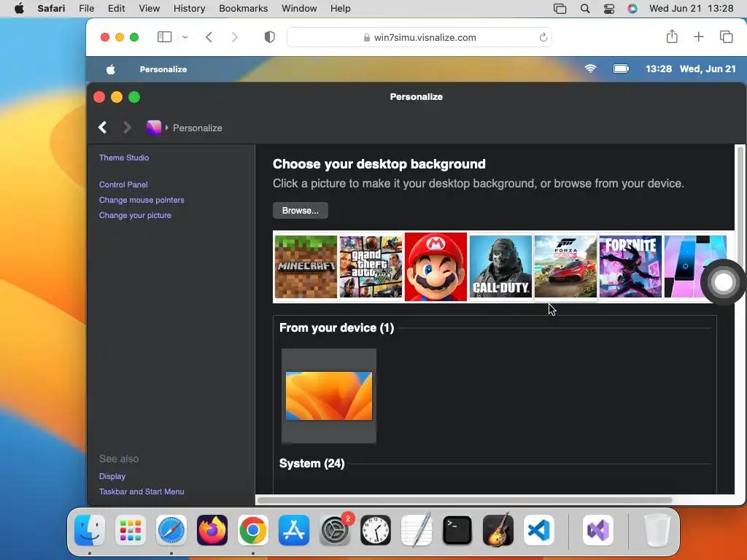Screen dimensions: 747x560
Task: Click the simulated Wi-Fi status icon
Action: click(590, 69)
